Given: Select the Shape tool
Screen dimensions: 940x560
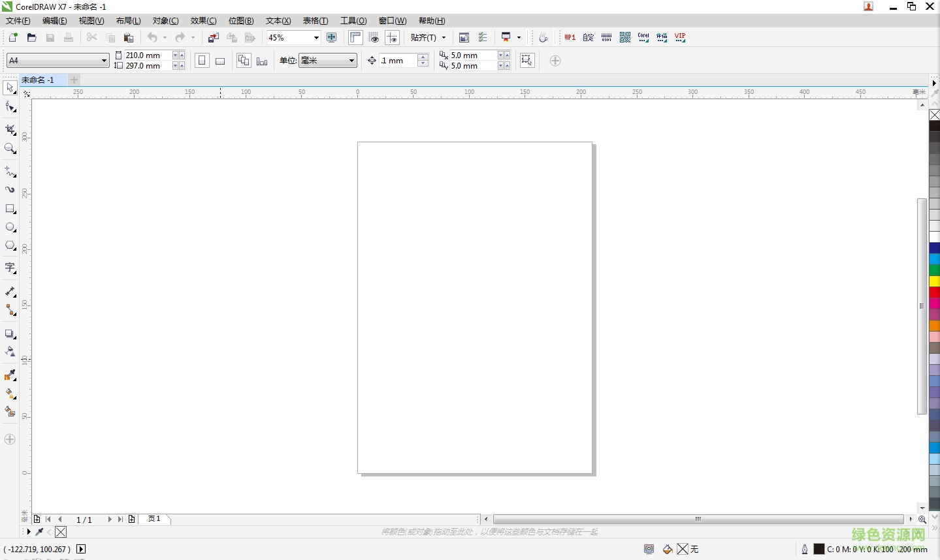Looking at the screenshot, I should pos(10,106).
